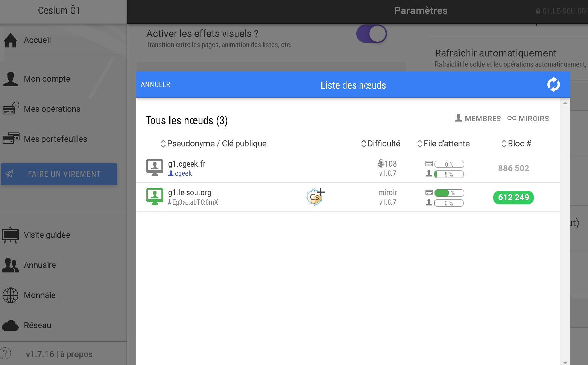Toggle the visual effects switch
The width and height of the screenshot is (588, 365).
coord(371,34)
